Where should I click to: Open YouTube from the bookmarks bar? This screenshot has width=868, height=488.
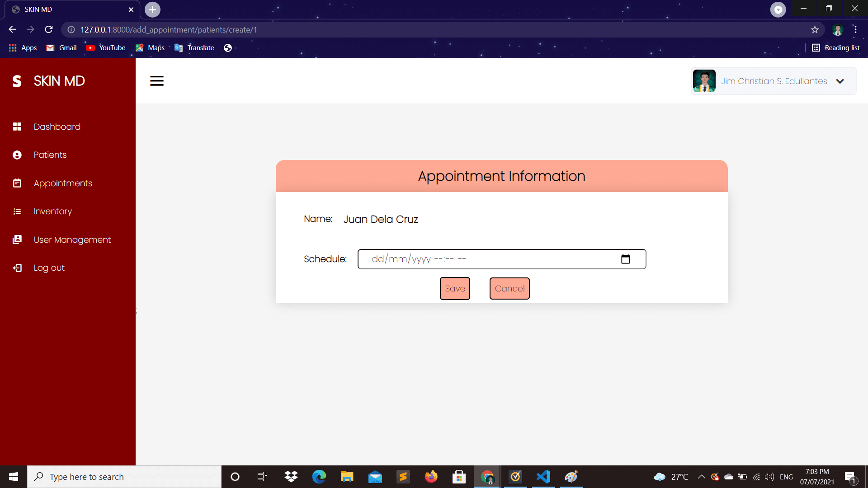tap(105, 47)
